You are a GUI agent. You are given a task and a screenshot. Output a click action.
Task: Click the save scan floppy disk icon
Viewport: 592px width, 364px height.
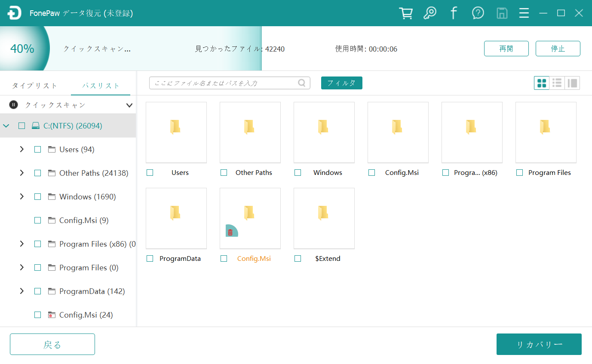pos(501,13)
